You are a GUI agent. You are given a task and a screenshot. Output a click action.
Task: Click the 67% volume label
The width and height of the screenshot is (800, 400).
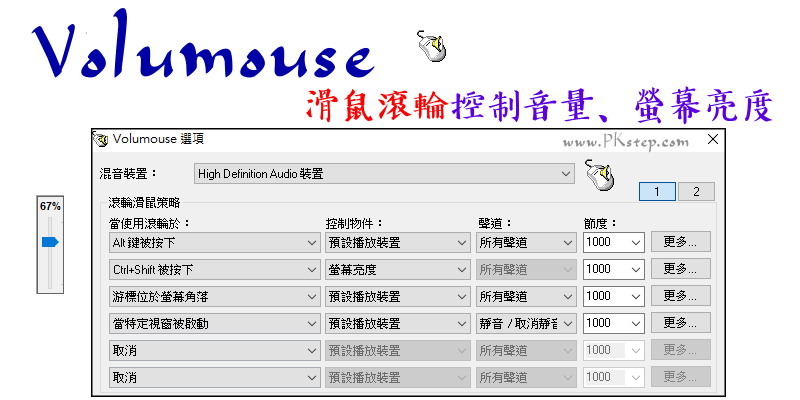pyautogui.click(x=50, y=206)
